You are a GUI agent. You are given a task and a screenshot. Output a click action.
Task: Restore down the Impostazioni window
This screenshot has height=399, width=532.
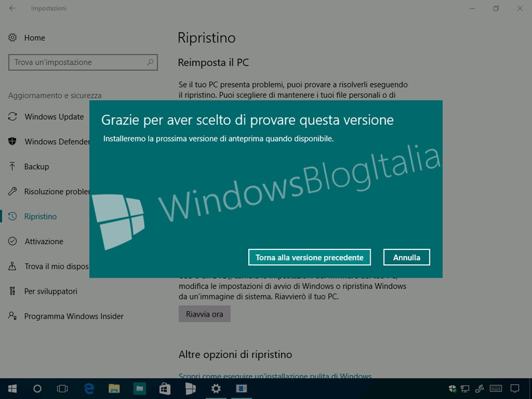pyautogui.click(x=496, y=8)
